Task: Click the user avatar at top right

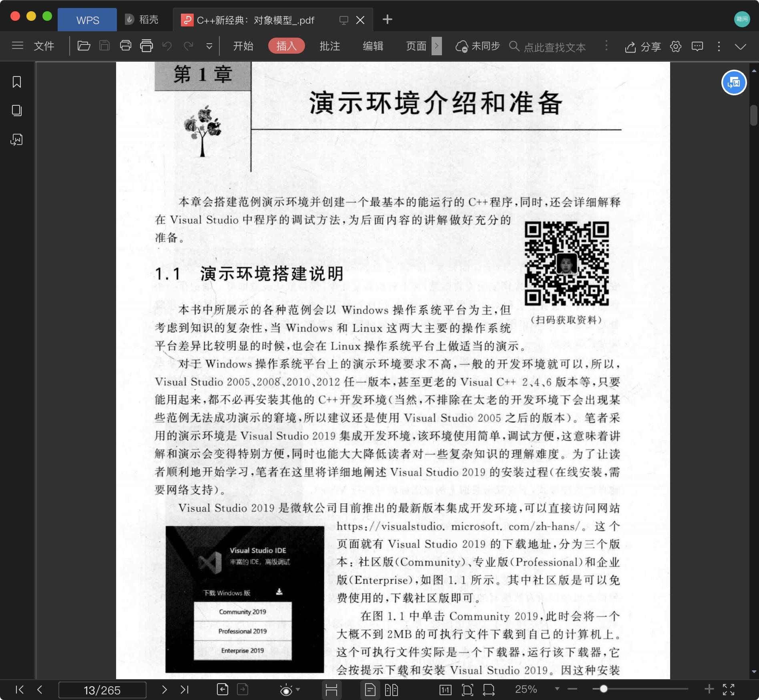Action: tap(742, 19)
